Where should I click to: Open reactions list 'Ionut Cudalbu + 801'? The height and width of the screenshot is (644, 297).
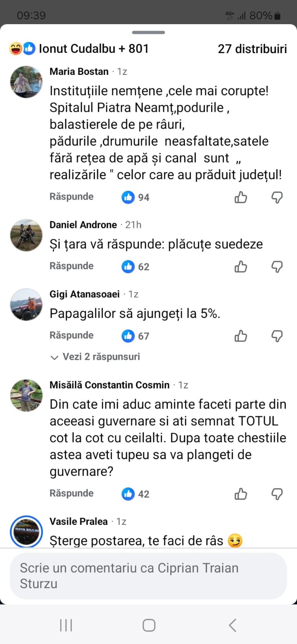80,49
